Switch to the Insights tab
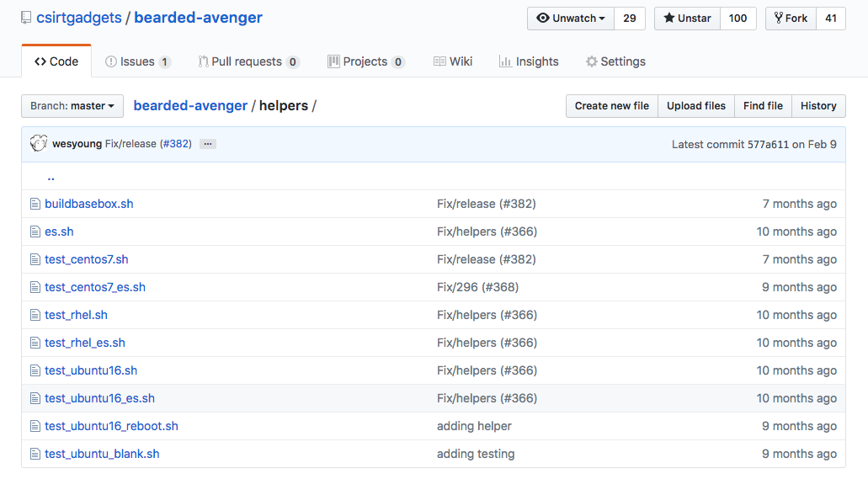 pyautogui.click(x=529, y=61)
